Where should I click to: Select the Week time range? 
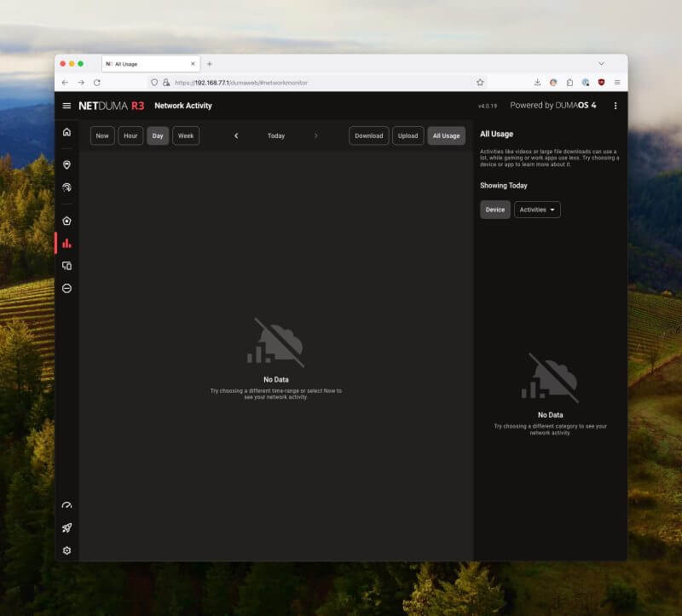pyautogui.click(x=186, y=135)
